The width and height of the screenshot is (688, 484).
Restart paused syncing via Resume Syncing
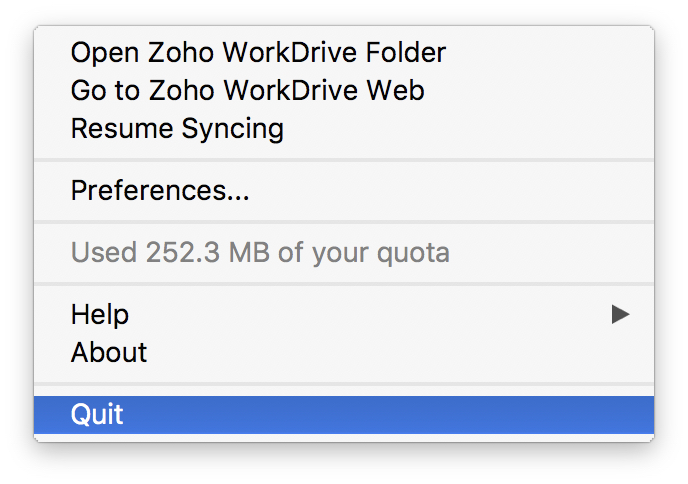point(177,129)
